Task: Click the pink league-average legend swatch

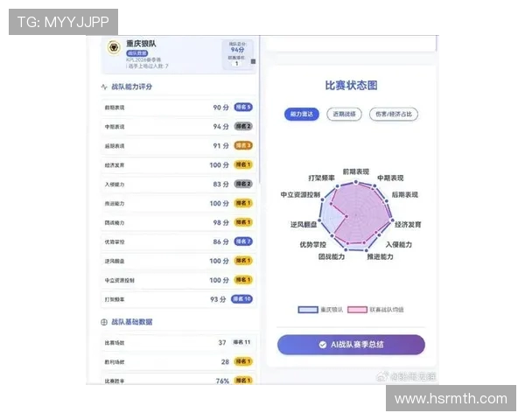Action: 357,310
